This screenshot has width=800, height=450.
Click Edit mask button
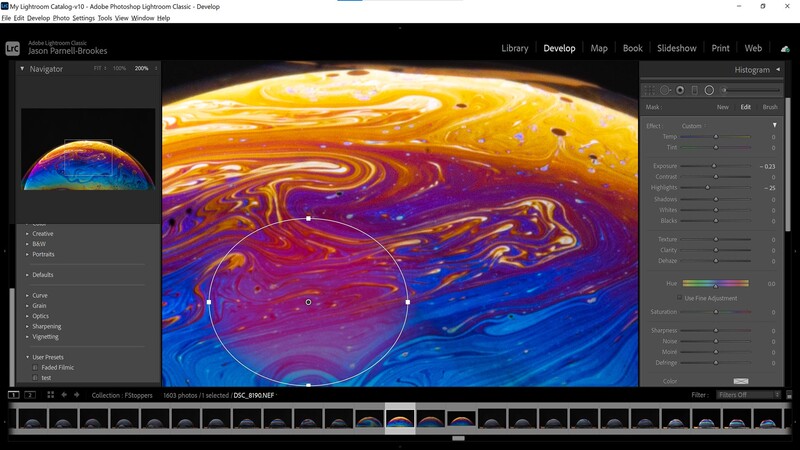pos(745,107)
